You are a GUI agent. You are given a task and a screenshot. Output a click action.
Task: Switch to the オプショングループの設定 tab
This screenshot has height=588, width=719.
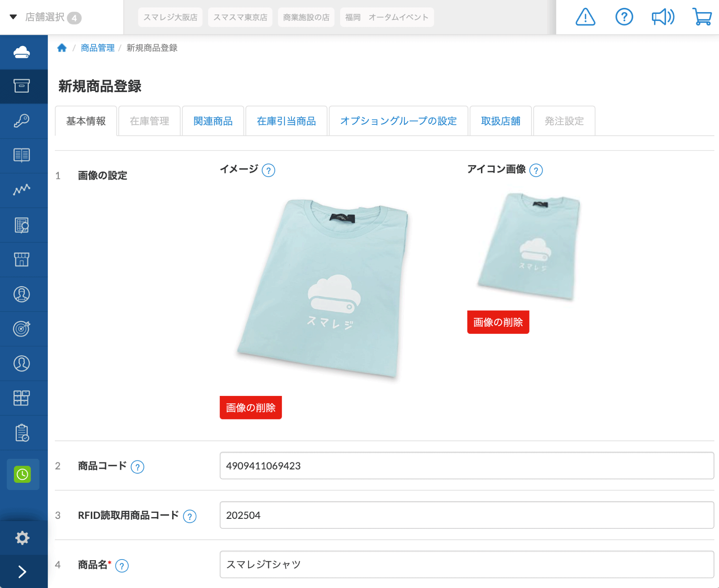(x=398, y=121)
